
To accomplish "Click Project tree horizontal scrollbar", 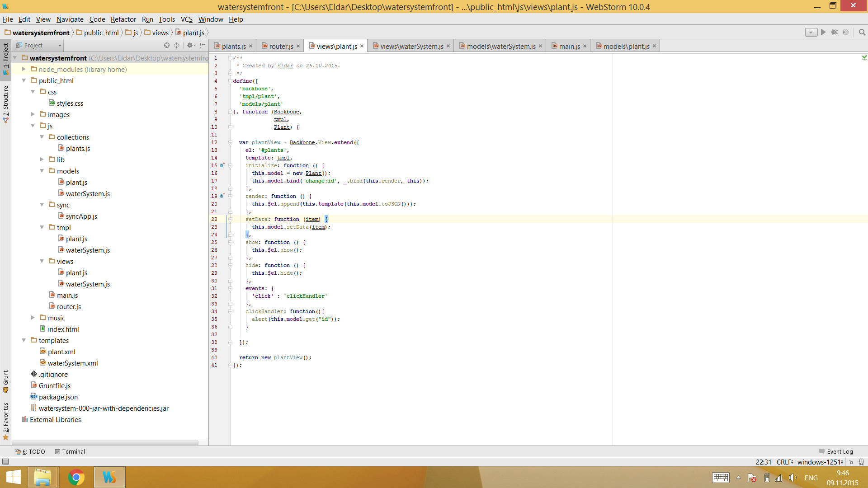I will point(105,443).
